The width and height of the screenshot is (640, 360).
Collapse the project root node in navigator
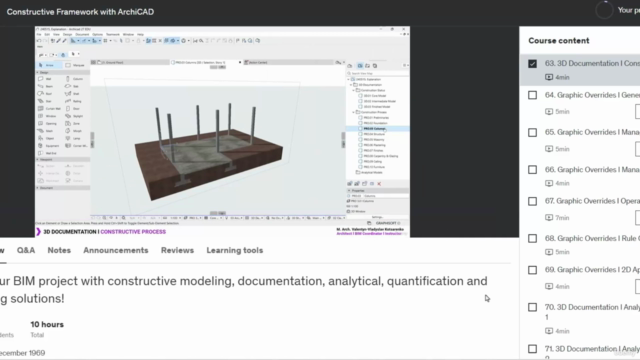tap(349, 79)
